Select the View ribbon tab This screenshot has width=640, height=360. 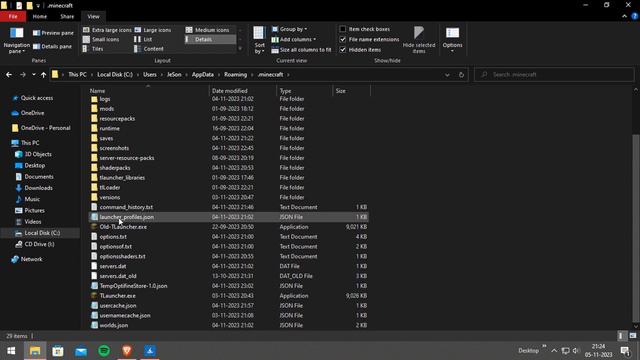pos(93,16)
